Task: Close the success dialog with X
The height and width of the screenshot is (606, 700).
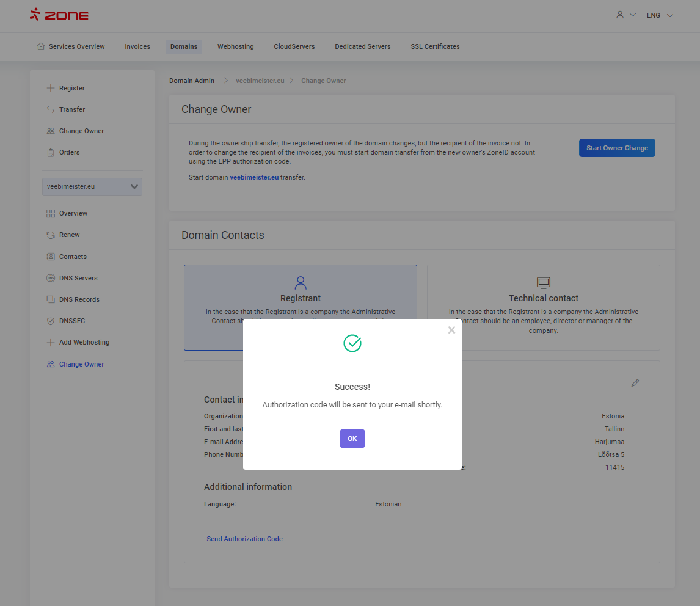Action: coord(451,330)
